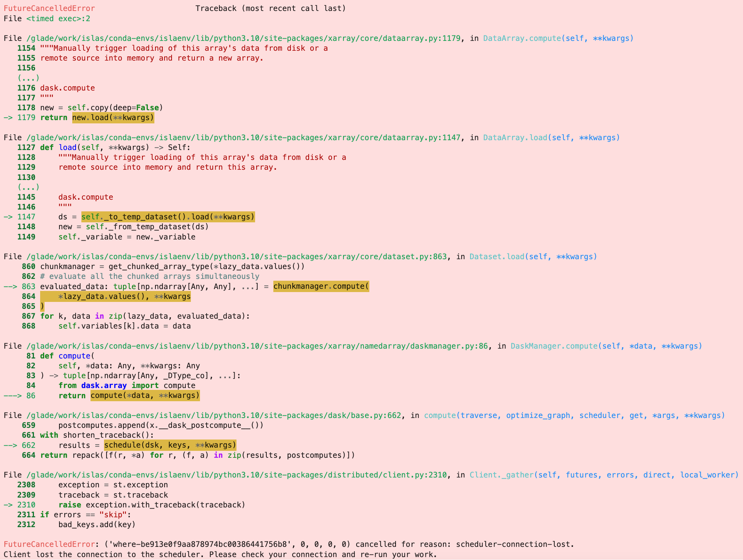
Task: Click the red FutureCancelledError title at top
Action: coord(49,8)
